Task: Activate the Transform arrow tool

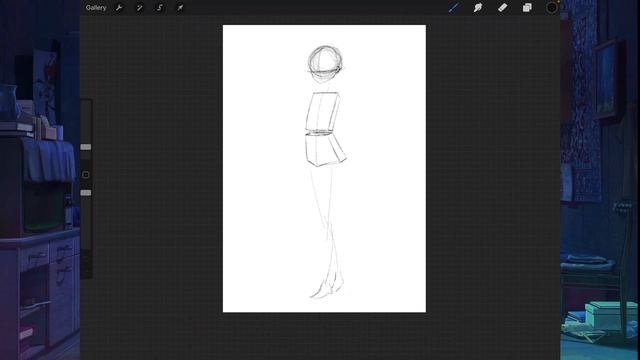Action: [180, 8]
